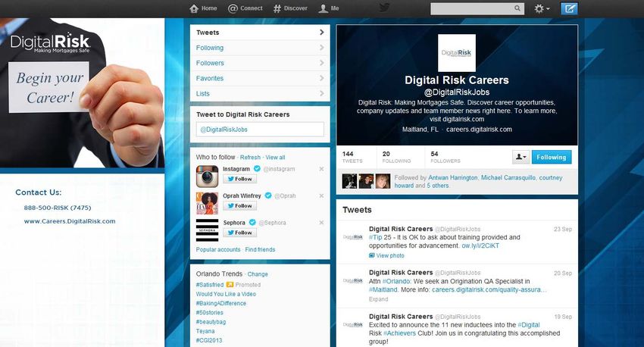Follow Oprah Winfrey
Viewport: 644px width, 347px height.
coord(240,206)
